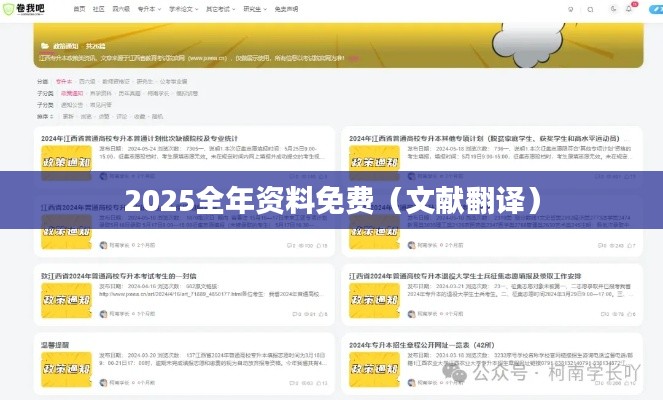663x400 pixels.
Task: Click the folder icon beside 政策通知
Action: click(43, 45)
